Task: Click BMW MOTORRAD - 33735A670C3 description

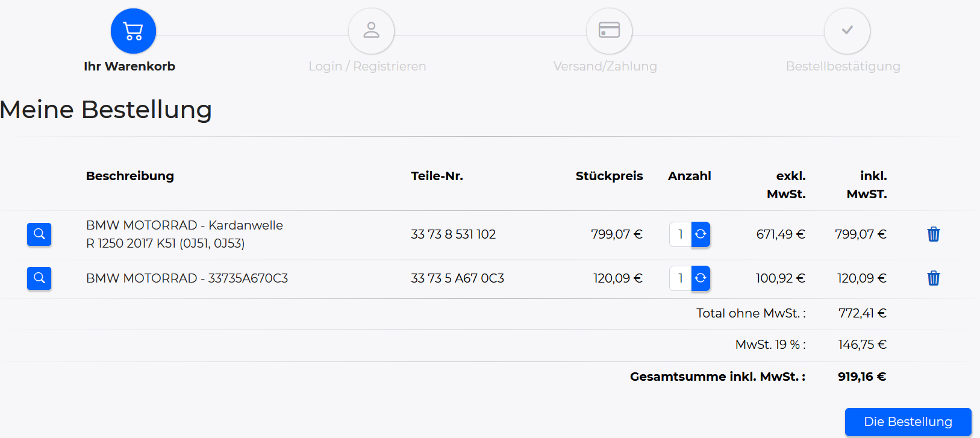Action: (187, 278)
